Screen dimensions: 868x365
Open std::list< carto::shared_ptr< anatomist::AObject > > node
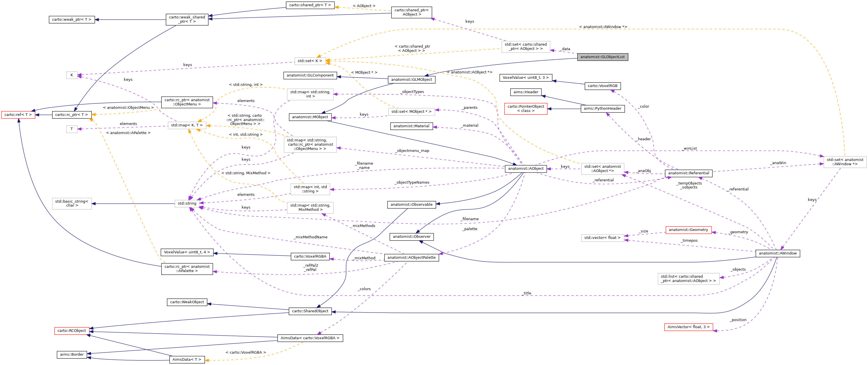pos(688,279)
